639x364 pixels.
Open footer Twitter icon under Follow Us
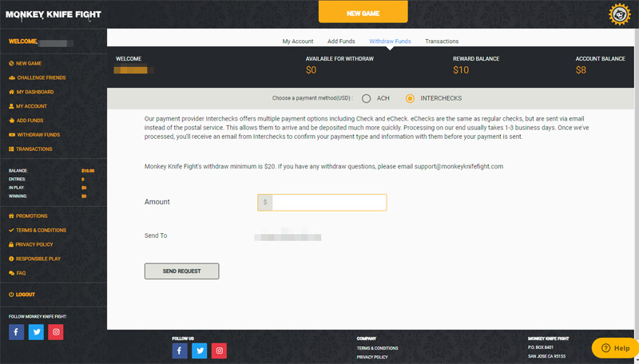199,350
